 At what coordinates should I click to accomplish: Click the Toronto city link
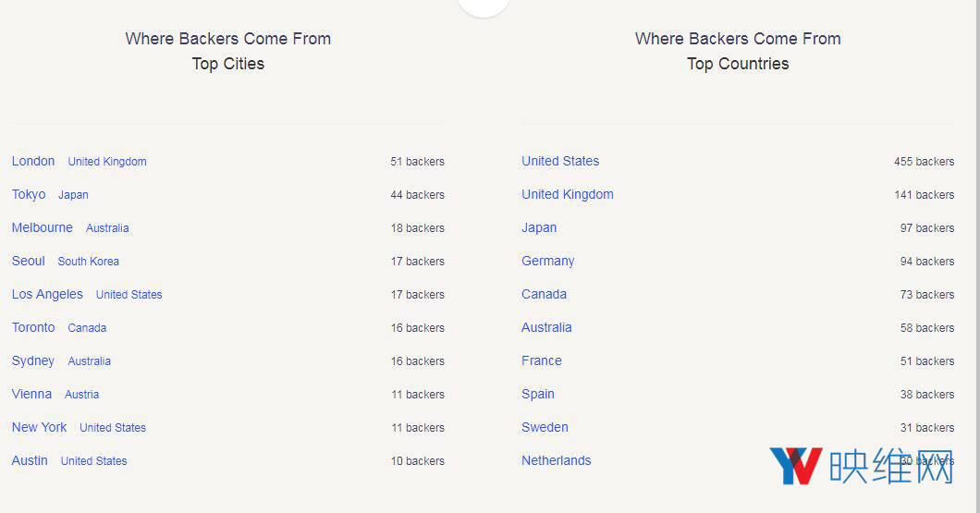pyautogui.click(x=33, y=327)
